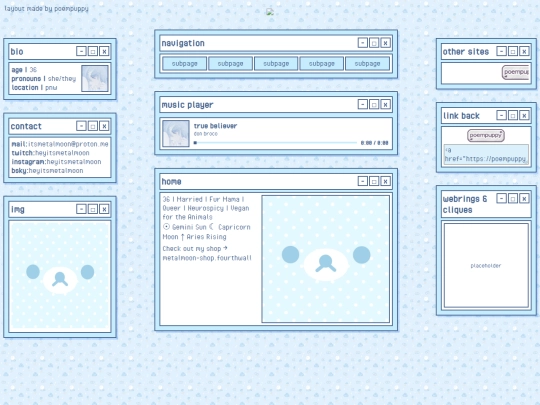Minimize the home window
This screenshot has width=540, height=405.
click(363, 181)
